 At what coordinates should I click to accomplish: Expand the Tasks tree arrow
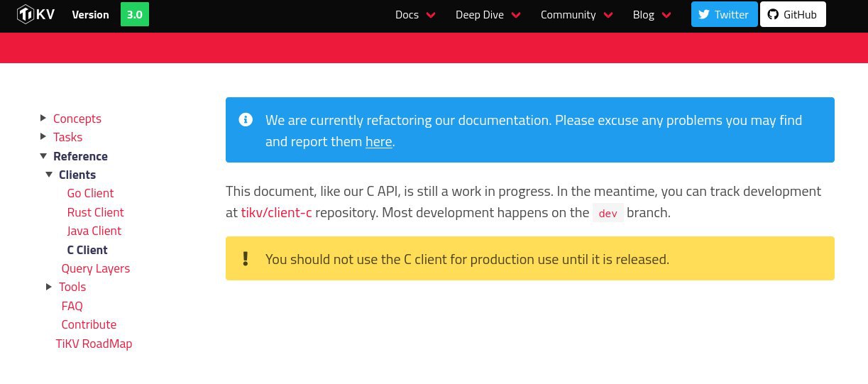(x=44, y=136)
